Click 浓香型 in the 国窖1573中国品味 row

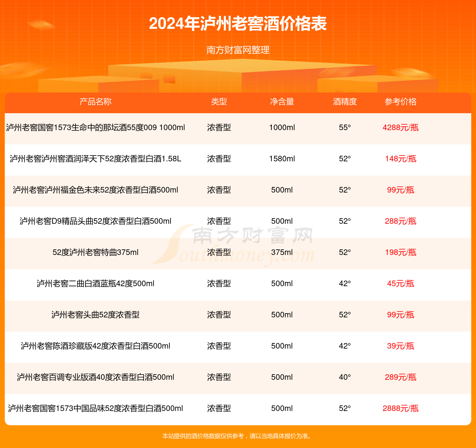(219, 408)
